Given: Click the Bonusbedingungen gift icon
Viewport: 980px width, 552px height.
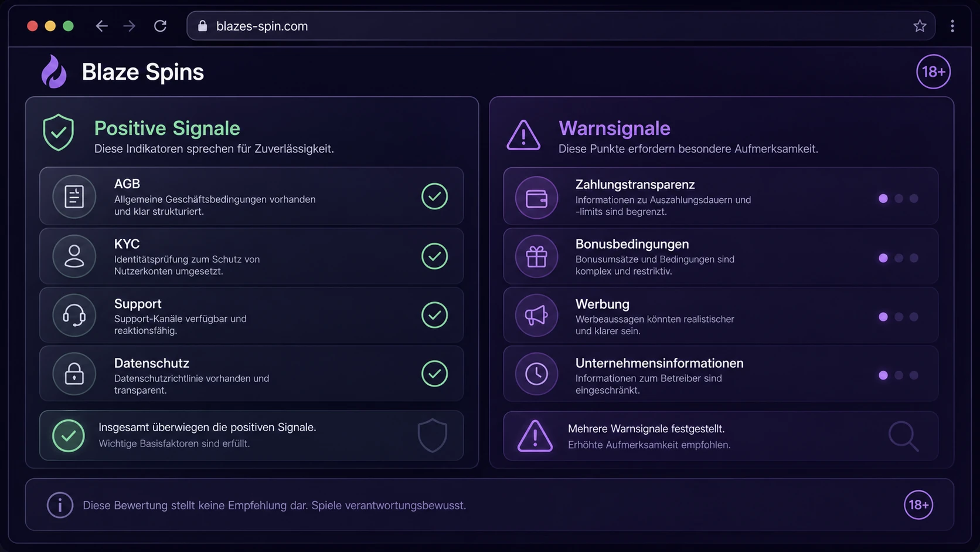Looking at the screenshot, I should coord(536,257).
